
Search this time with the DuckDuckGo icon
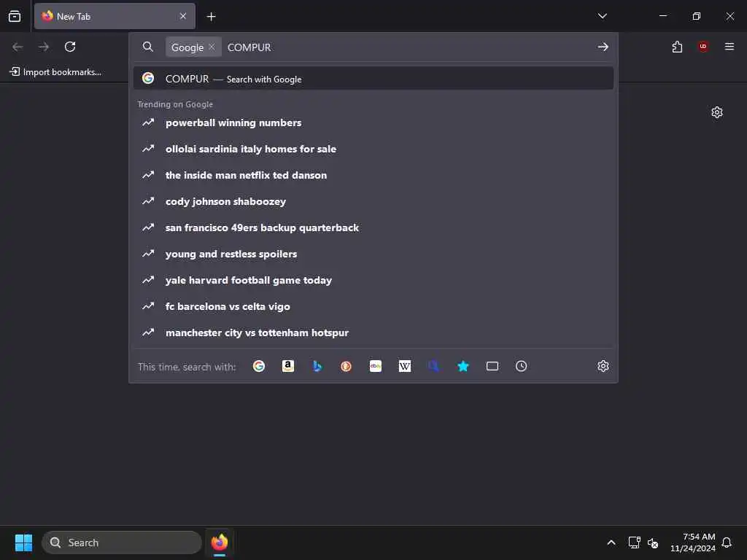click(x=347, y=366)
